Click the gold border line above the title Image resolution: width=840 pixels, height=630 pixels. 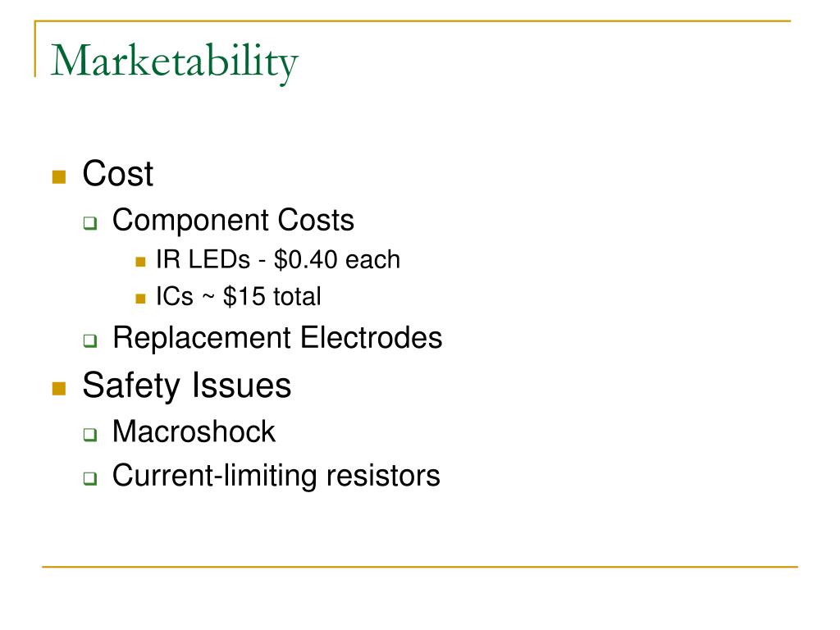pyautogui.click(x=413, y=21)
